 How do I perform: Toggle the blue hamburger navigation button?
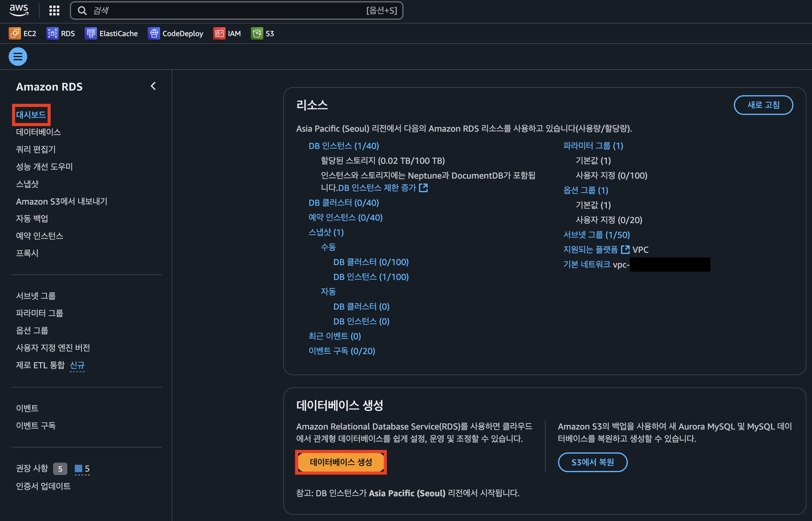(x=18, y=57)
